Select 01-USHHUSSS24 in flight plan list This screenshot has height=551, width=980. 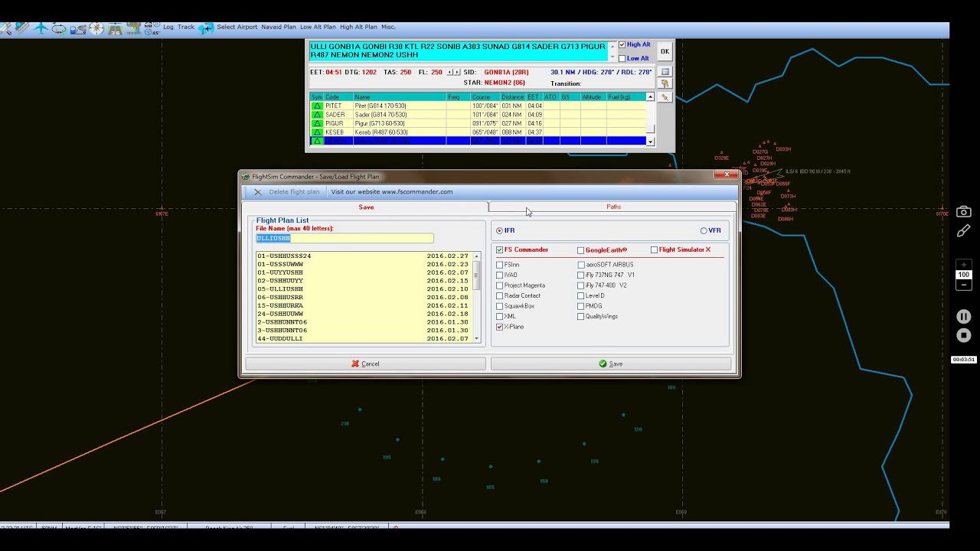coord(364,256)
